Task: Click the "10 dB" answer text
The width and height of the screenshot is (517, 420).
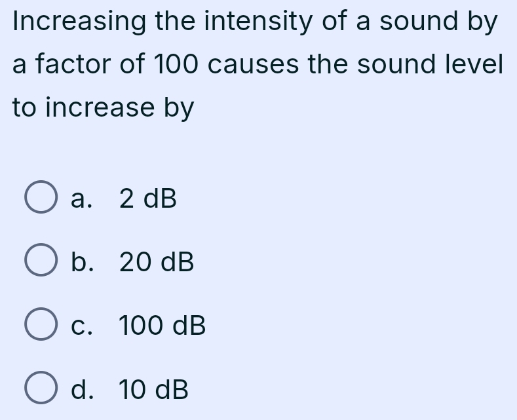Action: (x=154, y=389)
